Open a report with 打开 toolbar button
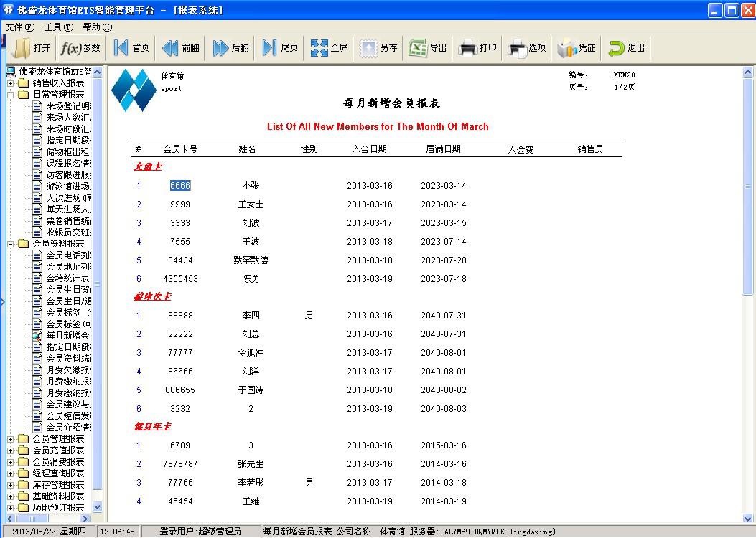The image size is (756, 538). (32, 47)
